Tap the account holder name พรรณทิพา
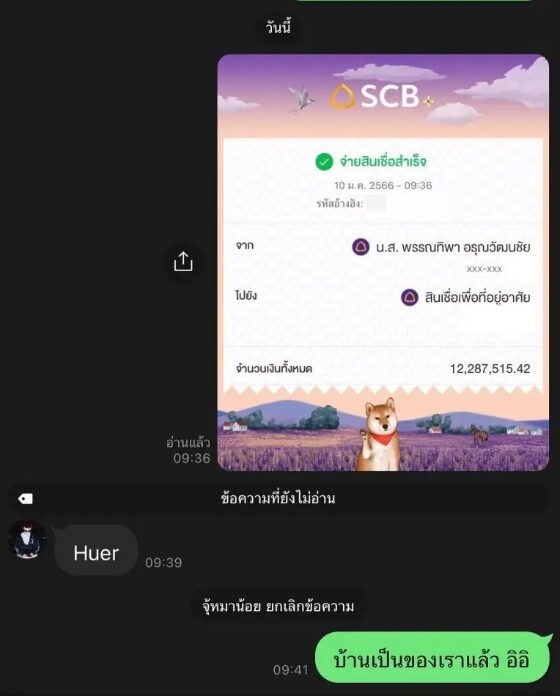560x696 pixels. [430, 247]
